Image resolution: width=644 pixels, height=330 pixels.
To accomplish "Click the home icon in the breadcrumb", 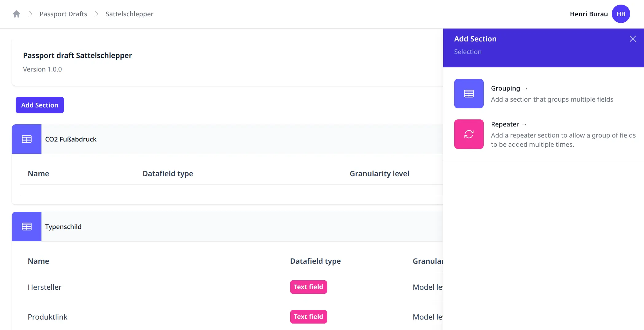I will (16, 14).
